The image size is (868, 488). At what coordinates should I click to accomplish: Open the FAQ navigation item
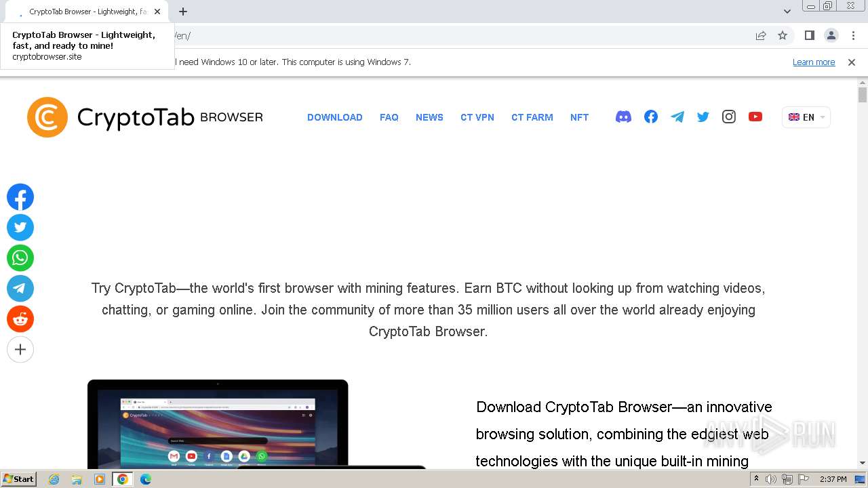pos(389,117)
